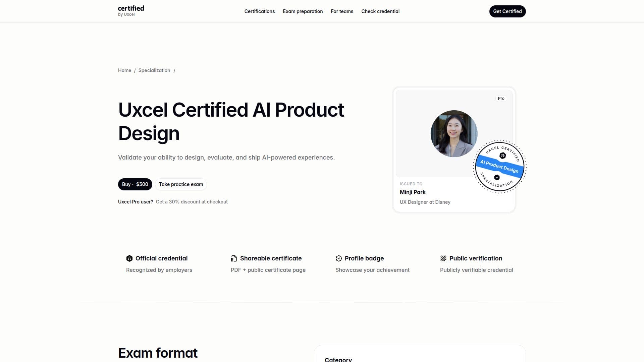Click Get a 30% discount at checkout
Screen dimensions: 644x362
coord(192,202)
